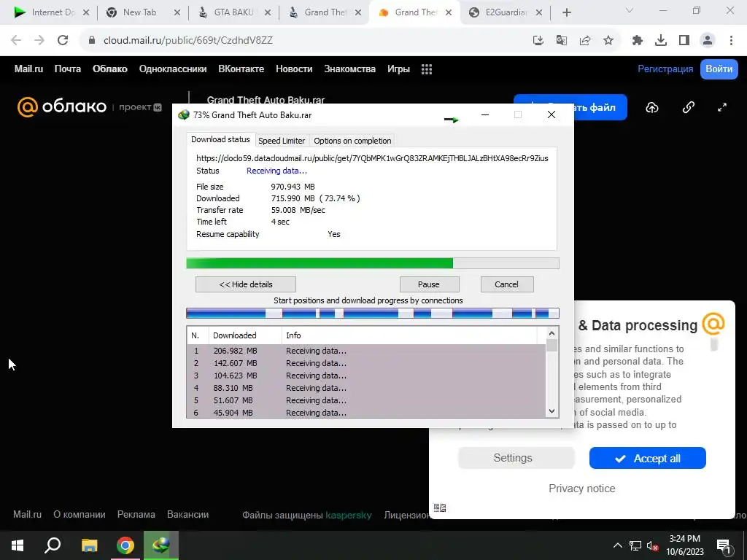
Task: Click the Облако logo
Action: coord(62,106)
